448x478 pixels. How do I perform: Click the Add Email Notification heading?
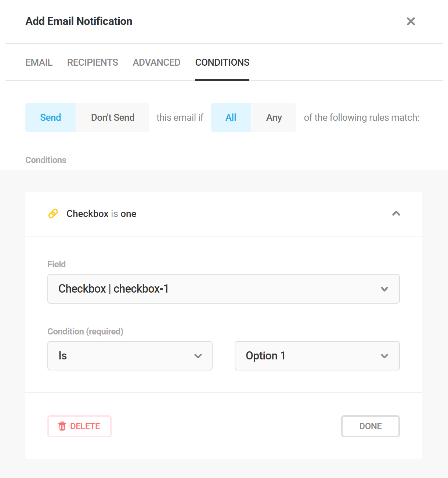coord(79,21)
